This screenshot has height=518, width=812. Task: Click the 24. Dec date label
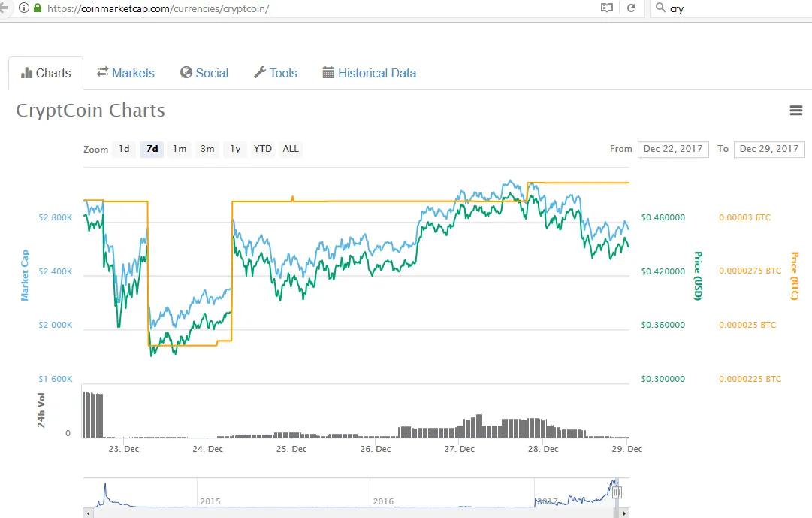207,449
